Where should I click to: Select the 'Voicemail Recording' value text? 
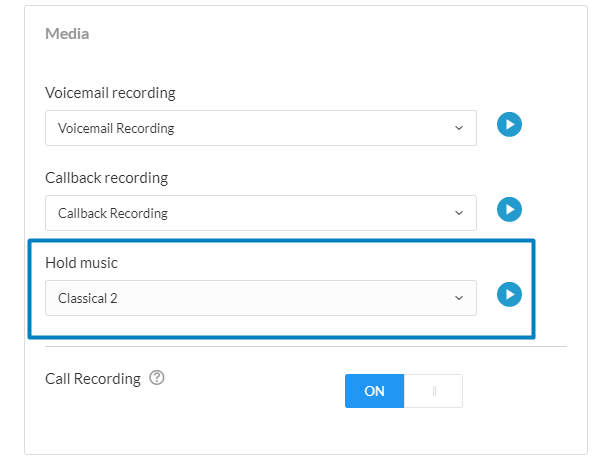tap(116, 128)
